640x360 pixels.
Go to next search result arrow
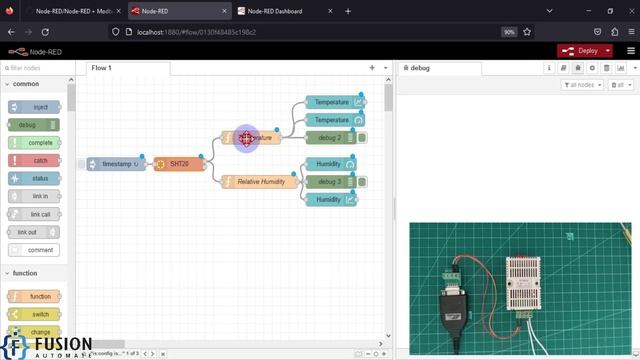tap(153, 354)
